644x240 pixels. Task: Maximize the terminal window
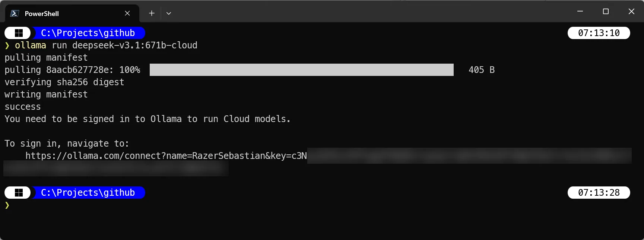[x=606, y=12]
